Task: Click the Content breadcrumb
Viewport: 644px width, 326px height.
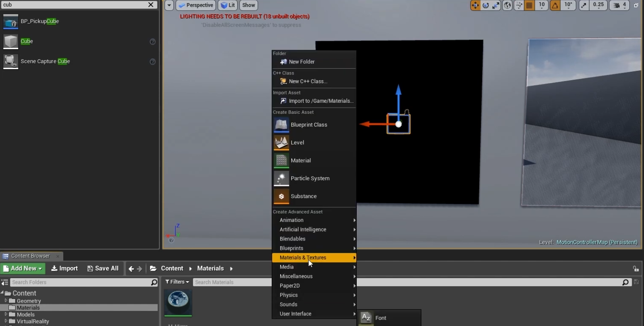Action: click(x=172, y=268)
